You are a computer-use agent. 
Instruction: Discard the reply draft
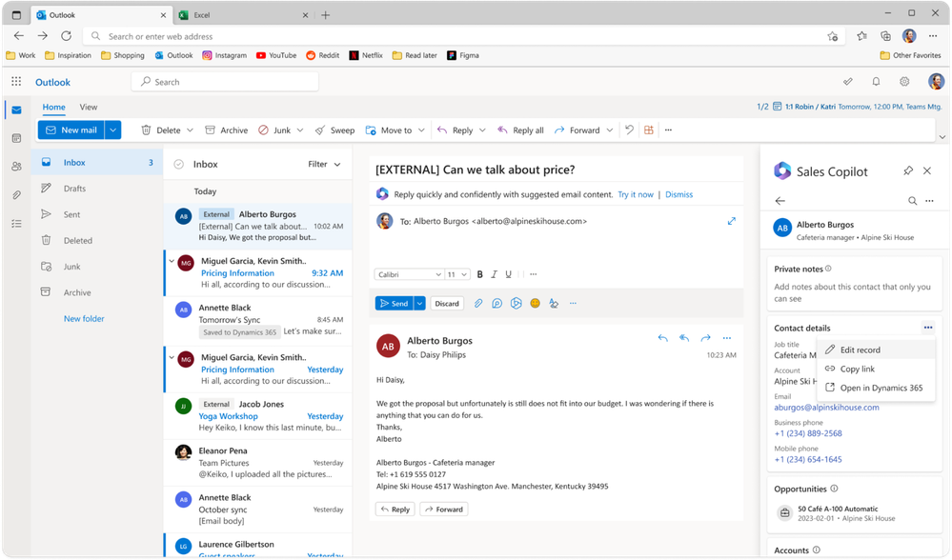[447, 304]
